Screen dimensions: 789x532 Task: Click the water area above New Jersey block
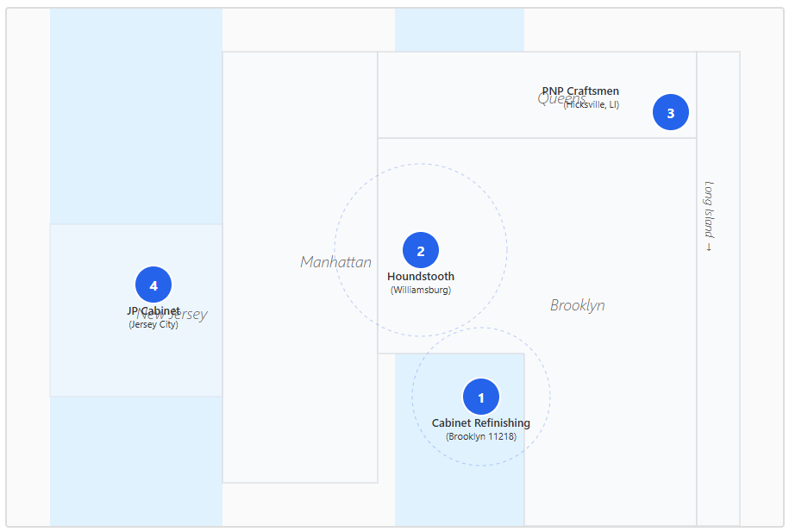click(x=135, y=116)
